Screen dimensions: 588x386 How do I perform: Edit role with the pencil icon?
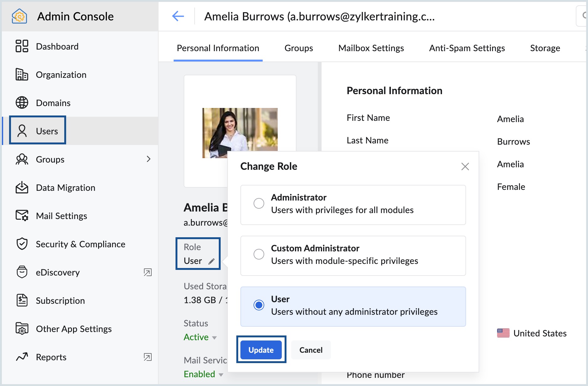[212, 261]
